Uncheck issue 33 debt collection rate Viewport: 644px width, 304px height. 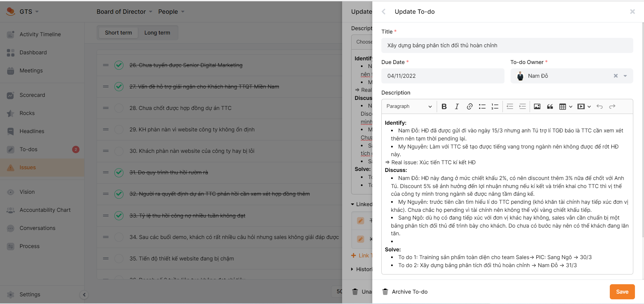[119, 216]
